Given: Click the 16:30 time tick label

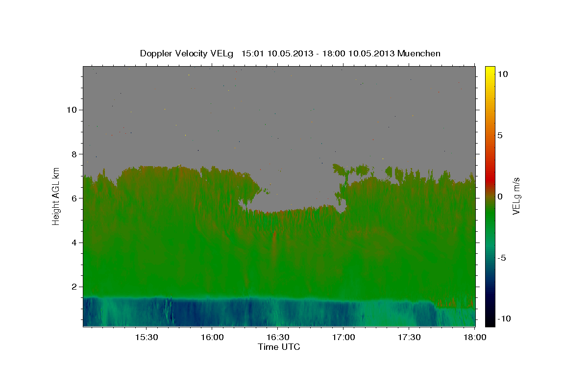Looking at the screenshot, I should (277, 337).
